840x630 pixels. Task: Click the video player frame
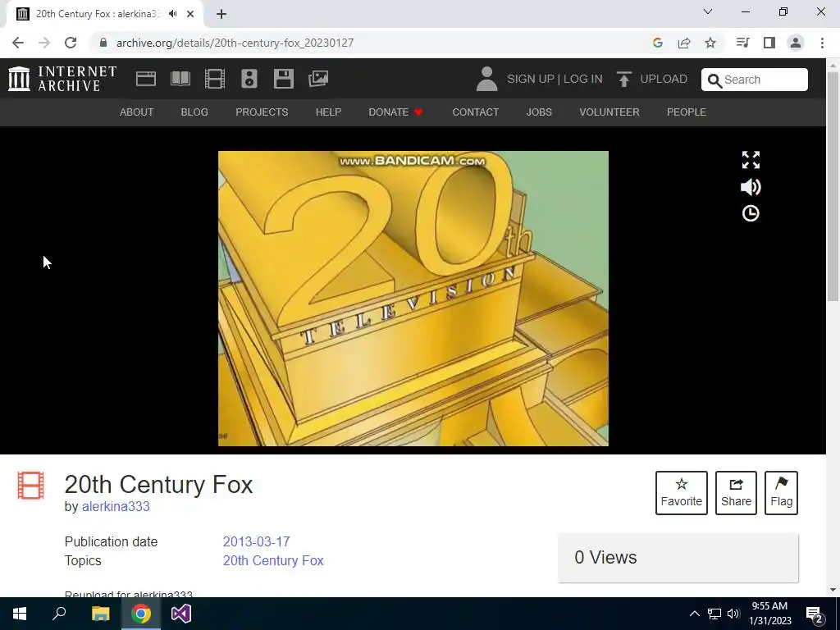coord(413,299)
